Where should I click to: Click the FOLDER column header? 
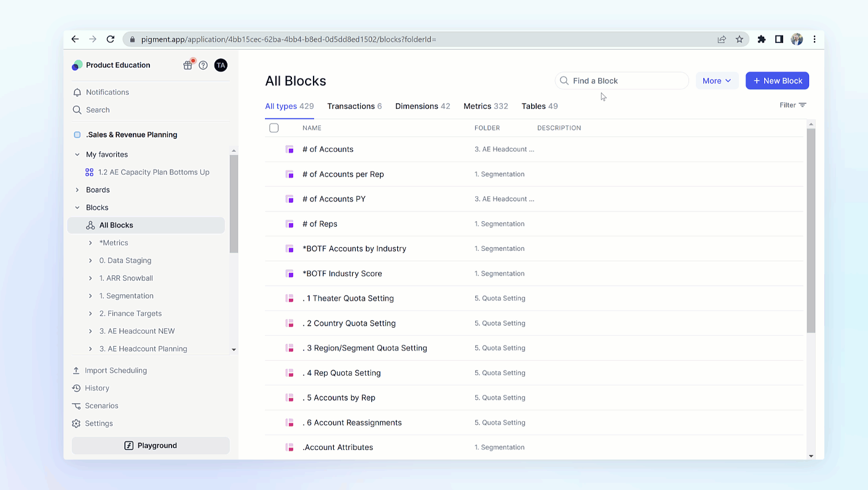click(x=487, y=128)
